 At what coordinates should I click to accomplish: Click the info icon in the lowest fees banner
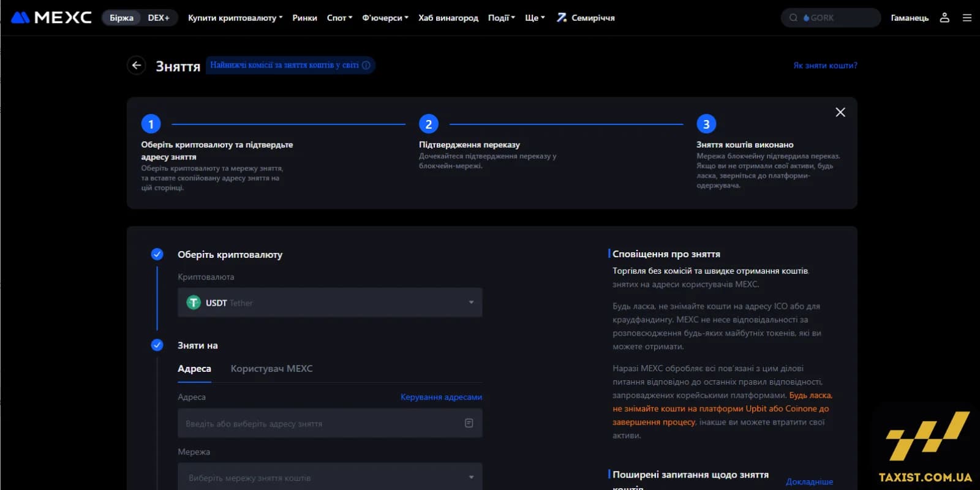coord(366,65)
